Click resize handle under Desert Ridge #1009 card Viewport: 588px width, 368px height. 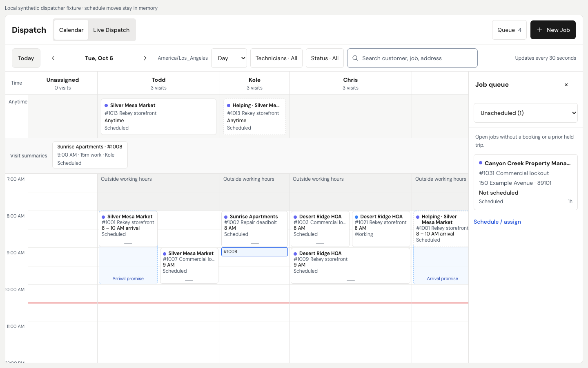pos(351,280)
